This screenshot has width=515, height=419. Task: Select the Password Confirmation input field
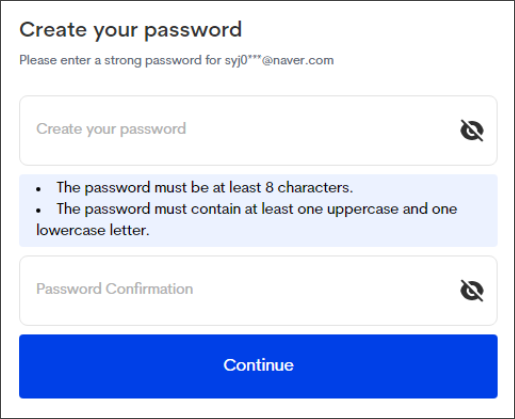[x=258, y=290]
